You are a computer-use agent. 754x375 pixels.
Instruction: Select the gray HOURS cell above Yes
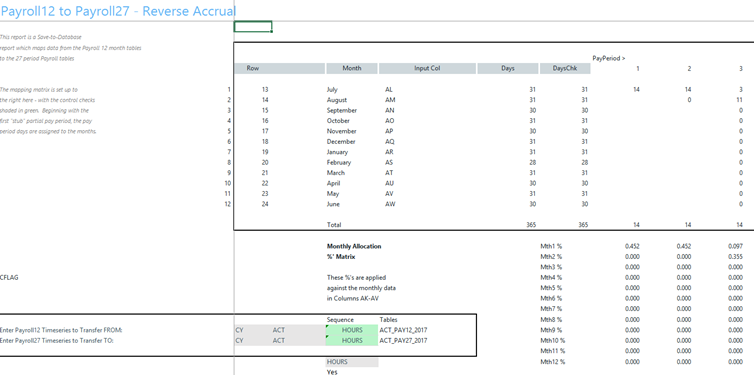pos(352,362)
